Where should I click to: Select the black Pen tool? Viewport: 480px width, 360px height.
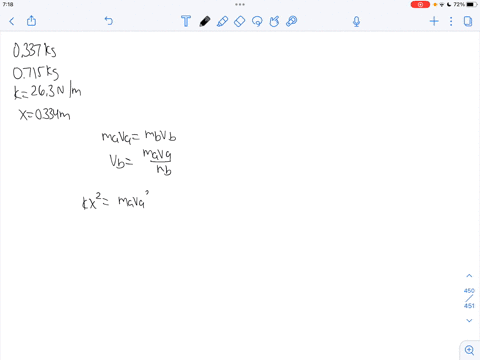205,21
